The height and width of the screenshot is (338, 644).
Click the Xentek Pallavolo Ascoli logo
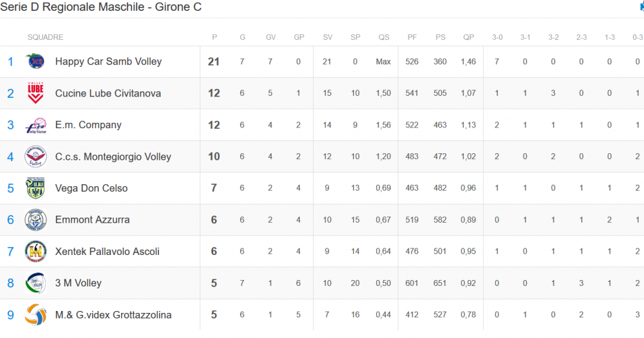(35, 251)
